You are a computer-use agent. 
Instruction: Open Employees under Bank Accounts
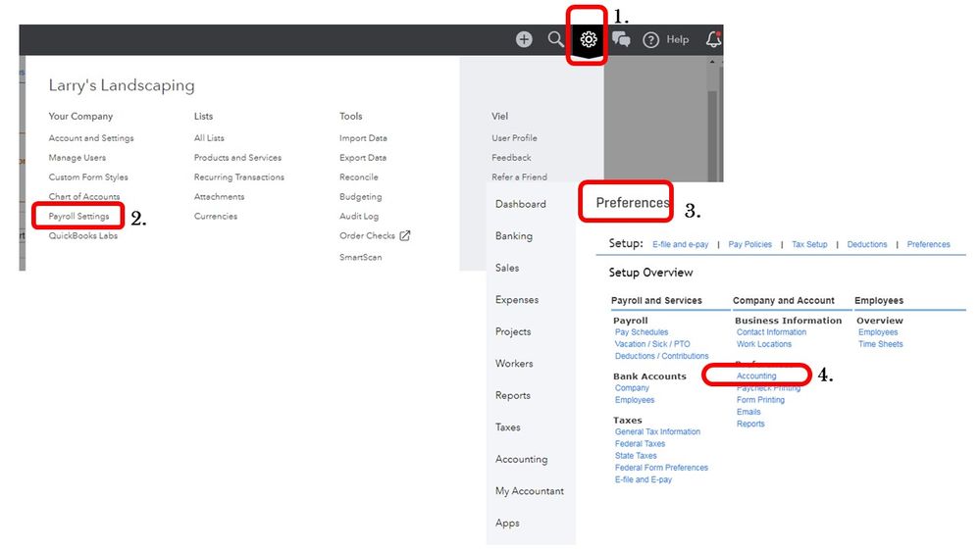tap(635, 400)
